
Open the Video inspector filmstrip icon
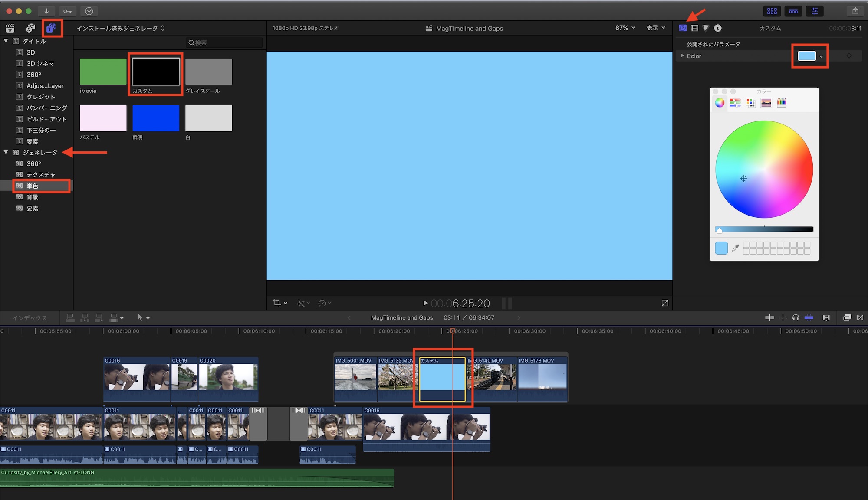click(x=694, y=28)
